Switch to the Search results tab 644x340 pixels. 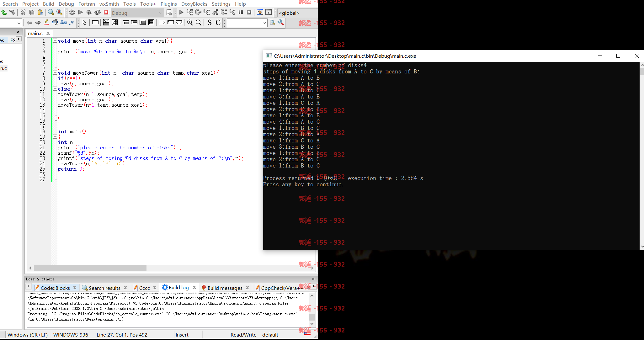[104, 288]
